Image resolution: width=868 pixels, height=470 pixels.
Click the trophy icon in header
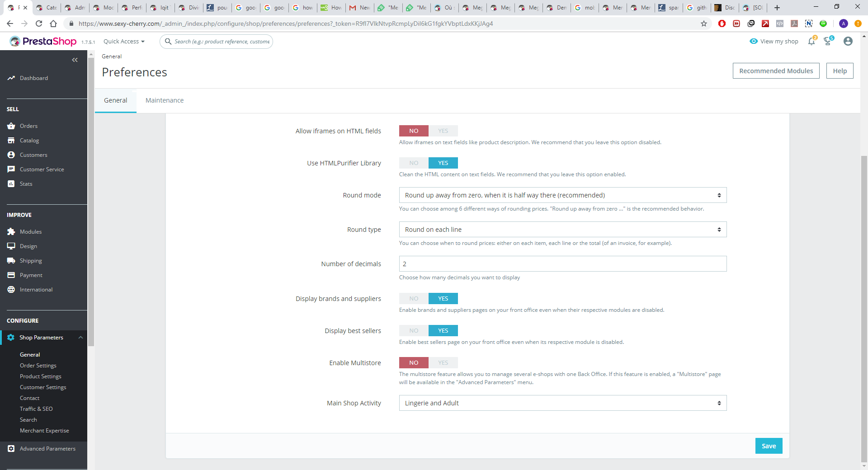pos(828,41)
